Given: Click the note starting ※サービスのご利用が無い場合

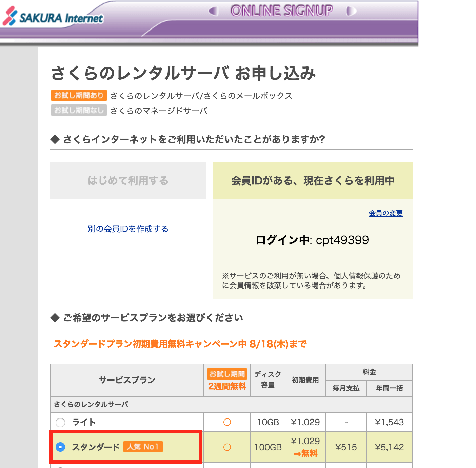Looking at the screenshot, I should tap(311, 280).
